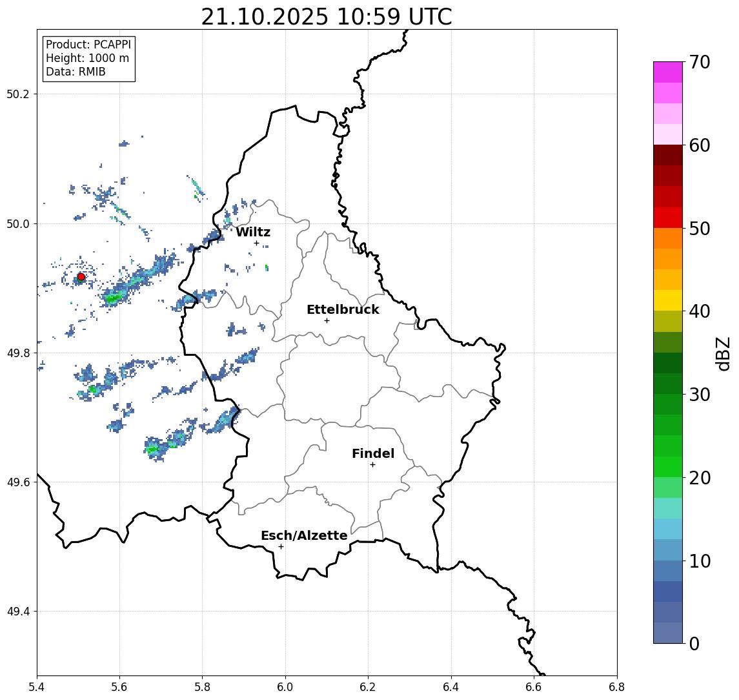Click the longitude axis label 5.8
739x700 pixels.
coord(203,687)
